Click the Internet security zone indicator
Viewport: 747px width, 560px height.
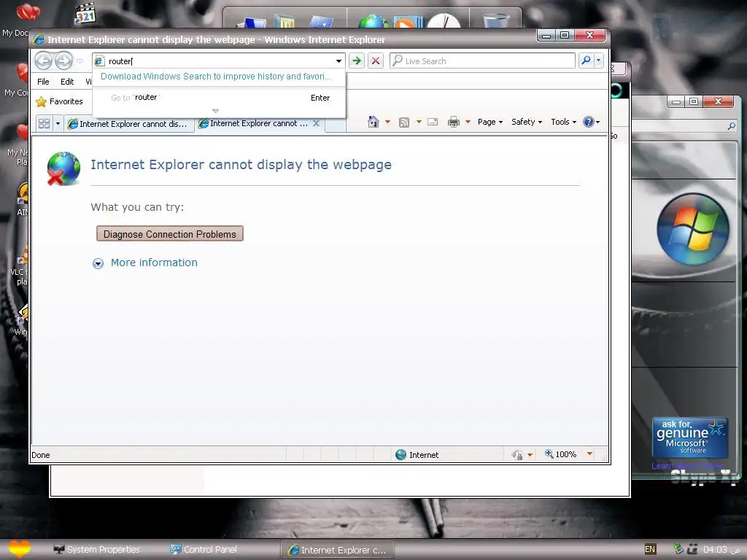(417, 455)
